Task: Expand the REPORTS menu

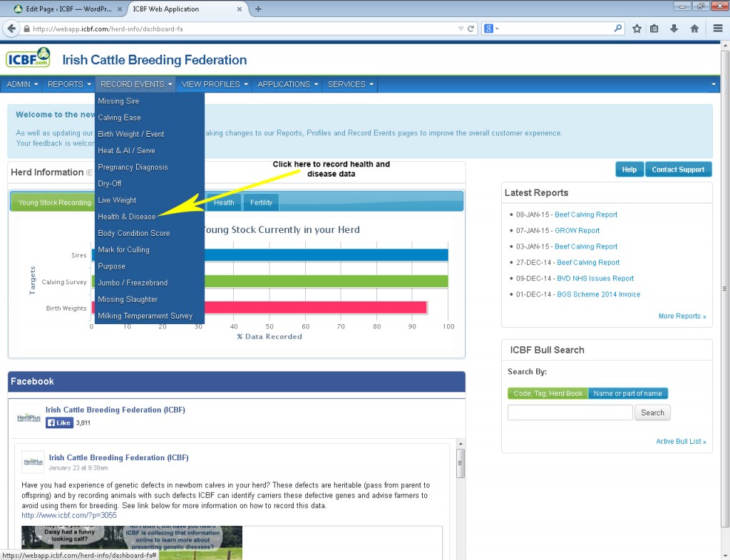Action: click(x=69, y=84)
